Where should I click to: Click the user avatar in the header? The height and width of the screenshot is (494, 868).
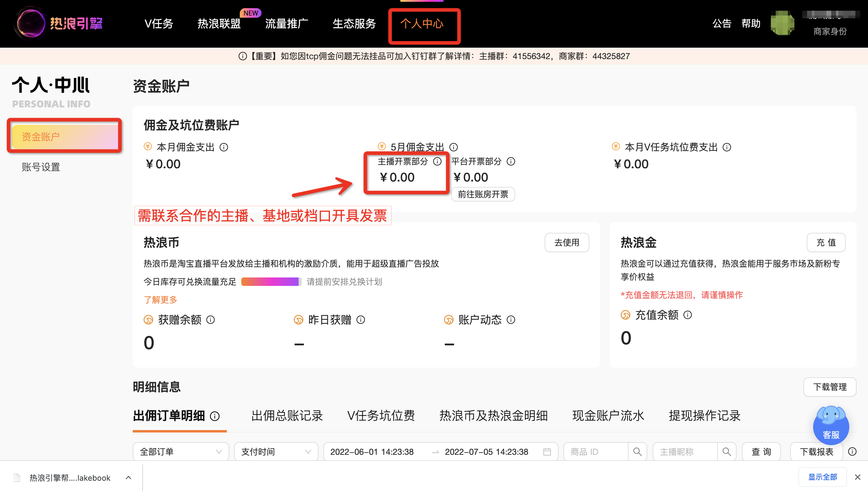pos(782,23)
